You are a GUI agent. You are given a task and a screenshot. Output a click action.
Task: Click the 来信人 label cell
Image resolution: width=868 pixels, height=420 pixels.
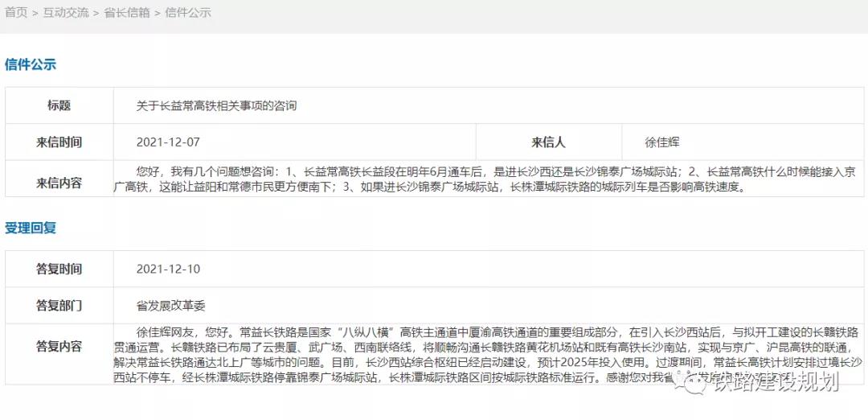click(549, 142)
